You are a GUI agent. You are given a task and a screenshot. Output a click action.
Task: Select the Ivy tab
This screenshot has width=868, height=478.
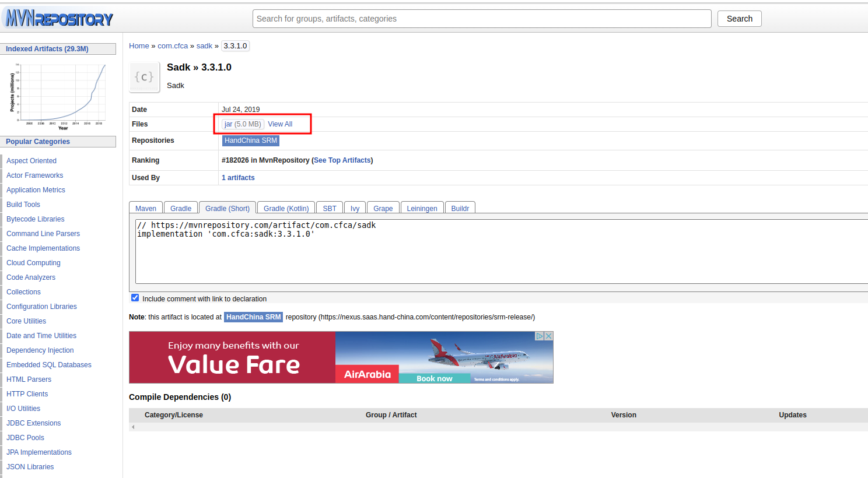pos(355,208)
